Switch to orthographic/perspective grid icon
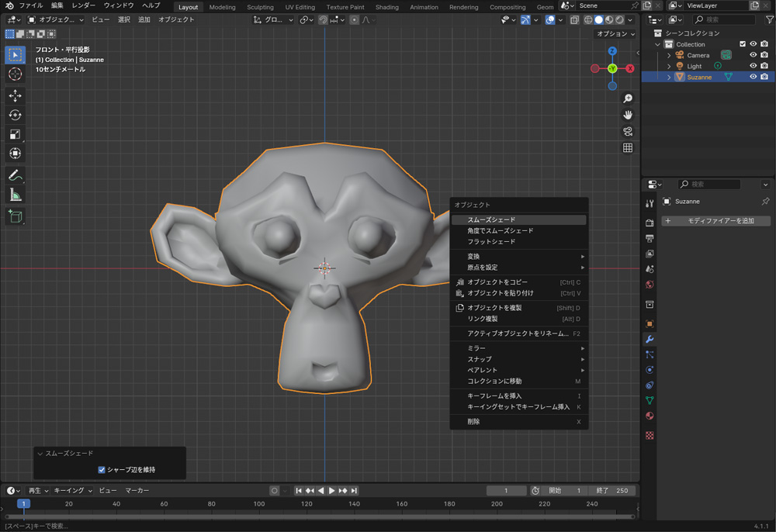This screenshot has width=776, height=532. click(x=628, y=147)
